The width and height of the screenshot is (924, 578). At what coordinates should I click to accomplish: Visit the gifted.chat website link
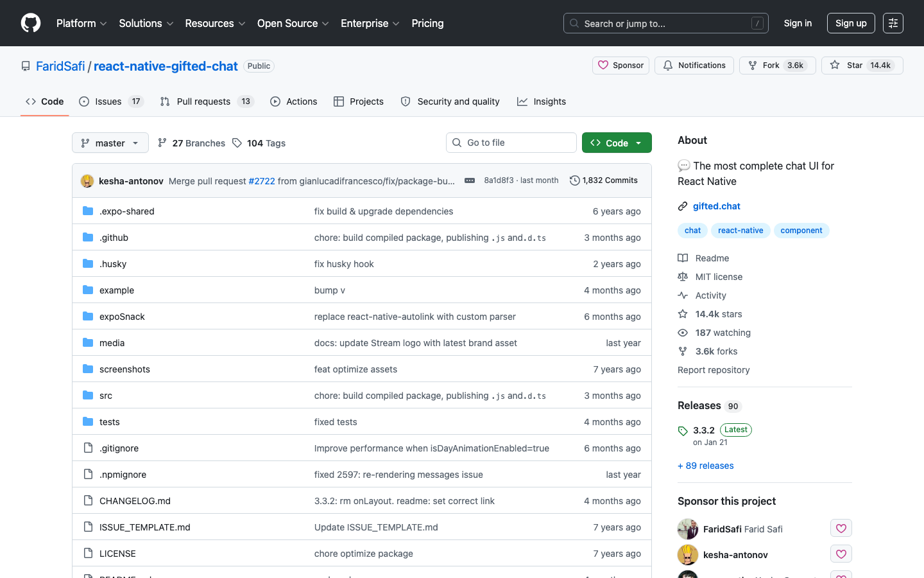coord(716,206)
